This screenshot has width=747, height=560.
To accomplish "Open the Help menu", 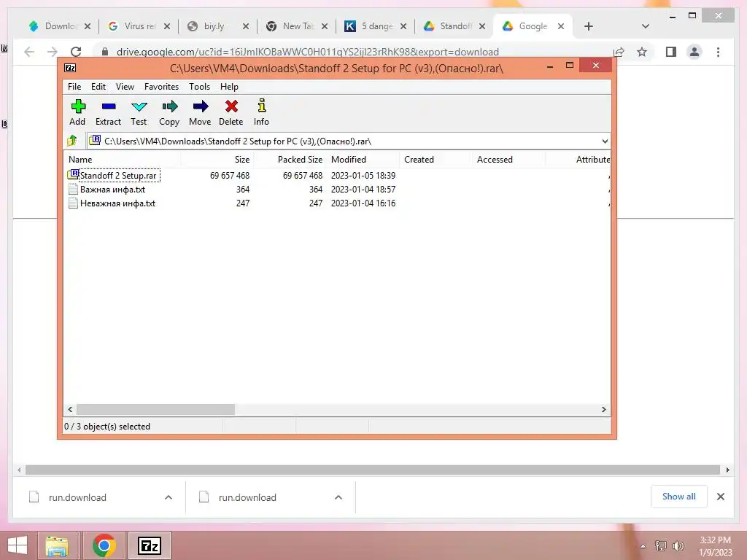I will [x=229, y=87].
